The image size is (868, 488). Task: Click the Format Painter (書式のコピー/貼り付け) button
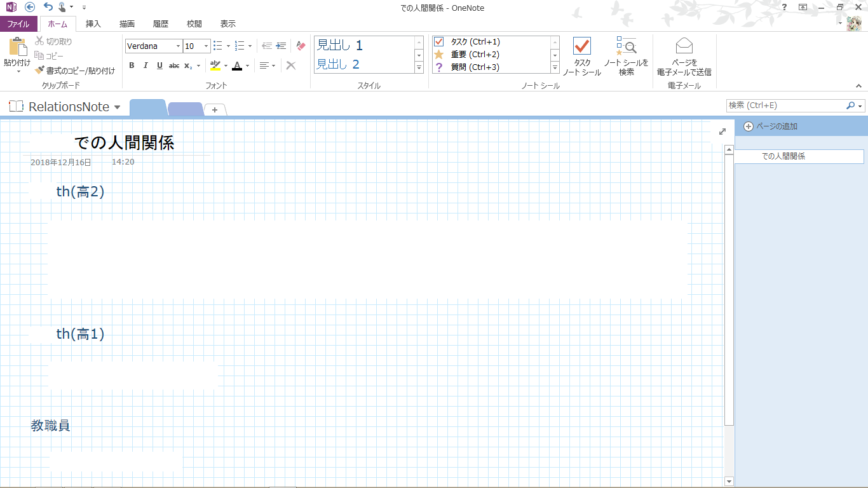click(75, 71)
